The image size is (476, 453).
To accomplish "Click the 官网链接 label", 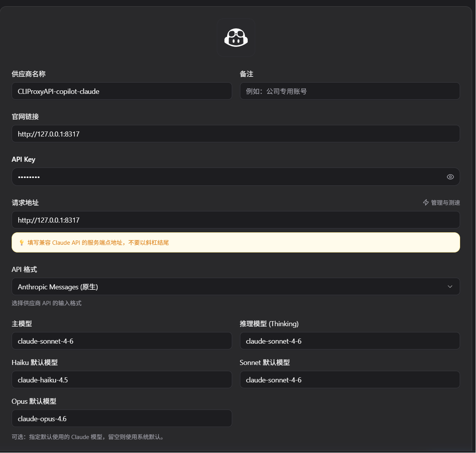I will (x=25, y=117).
